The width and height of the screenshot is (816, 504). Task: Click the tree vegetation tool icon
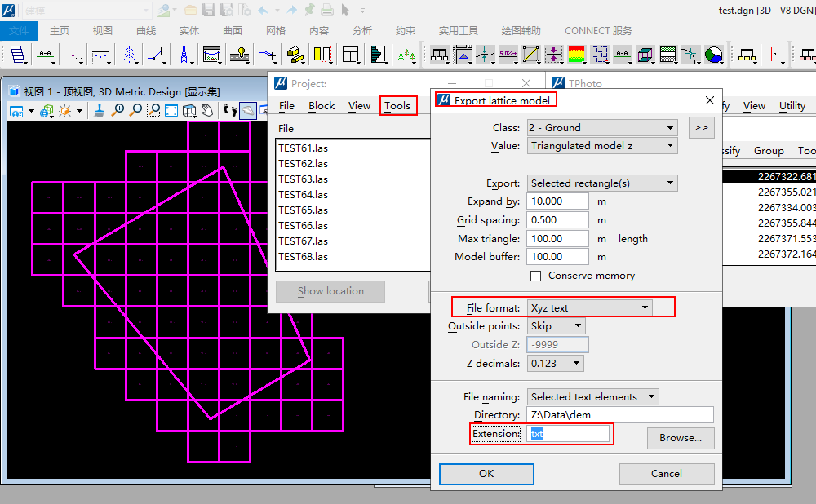pos(406,55)
